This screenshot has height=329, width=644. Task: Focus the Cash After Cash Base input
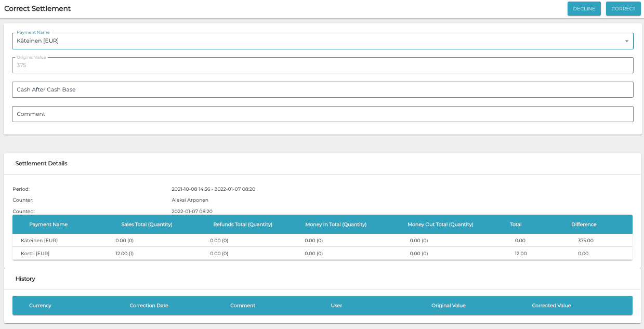point(322,90)
